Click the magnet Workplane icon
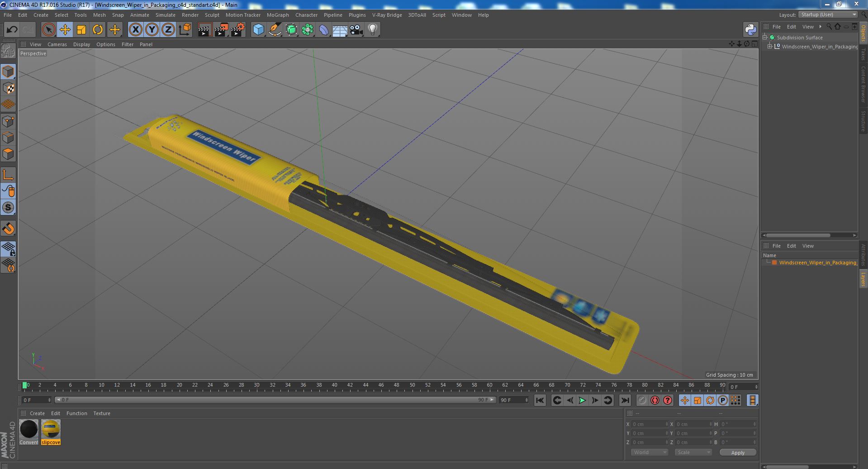This screenshot has height=469, width=868. pyautogui.click(x=8, y=229)
